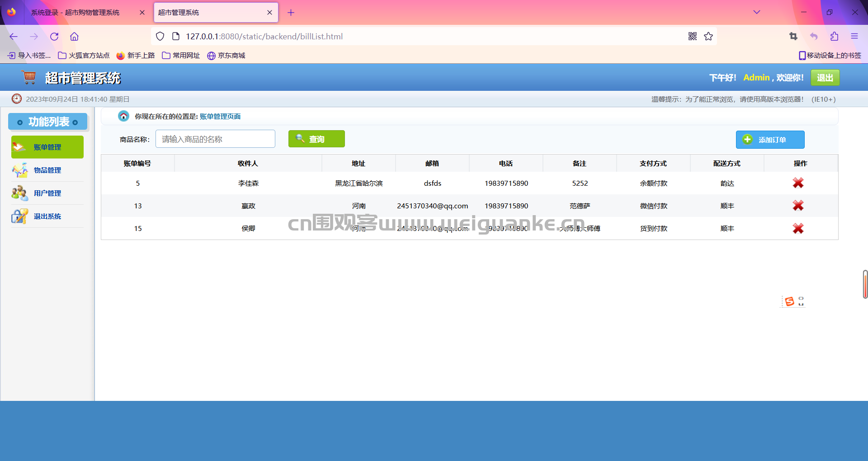Open the Firefox hamburger application menu

click(x=854, y=36)
